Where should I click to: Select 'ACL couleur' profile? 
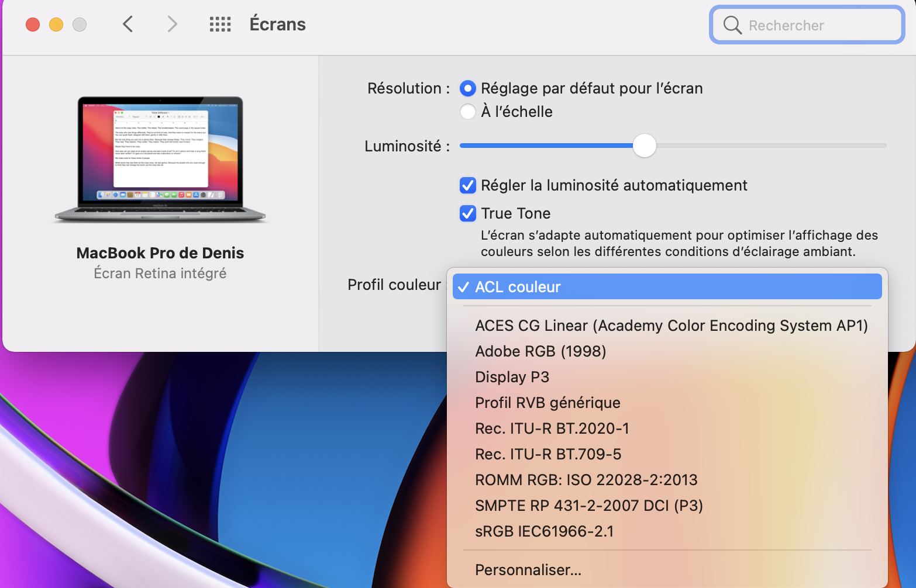tap(667, 287)
